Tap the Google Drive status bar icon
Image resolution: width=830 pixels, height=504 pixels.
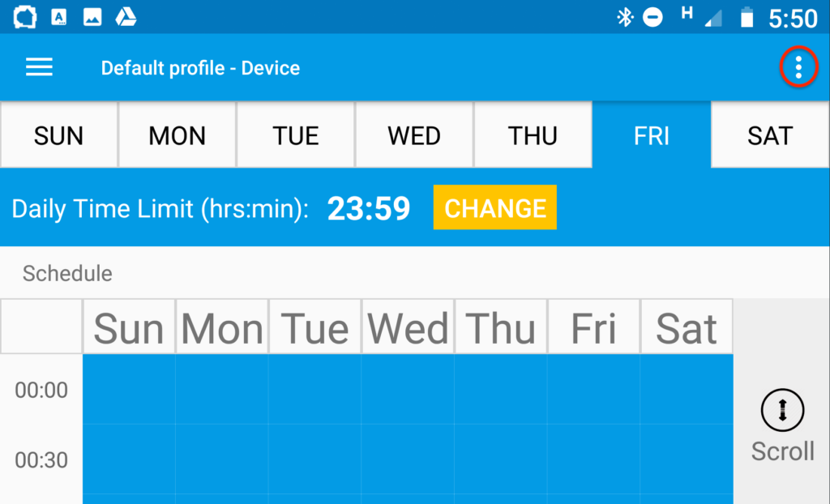point(126,17)
